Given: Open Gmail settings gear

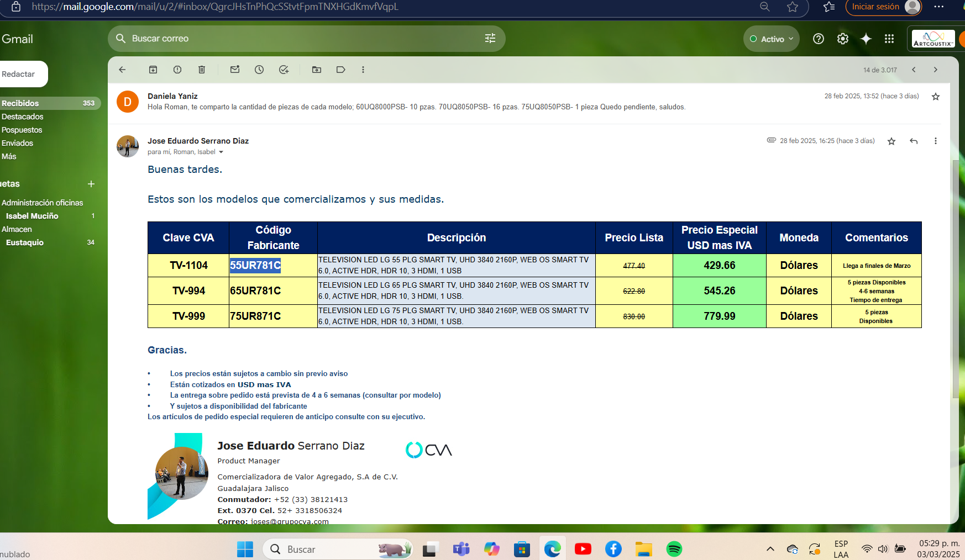Looking at the screenshot, I should pos(843,39).
